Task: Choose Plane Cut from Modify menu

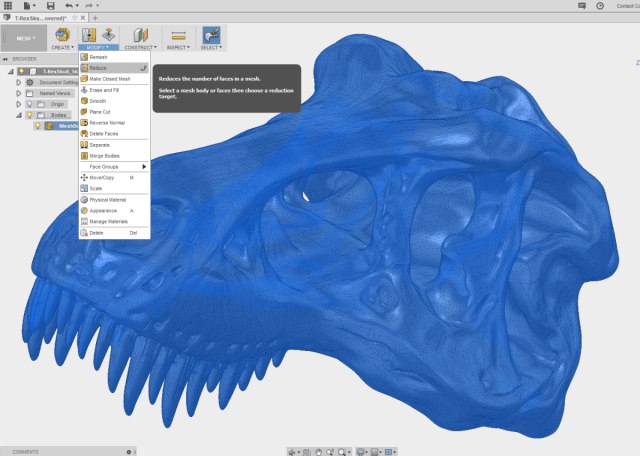Action: (x=114, y=112)
